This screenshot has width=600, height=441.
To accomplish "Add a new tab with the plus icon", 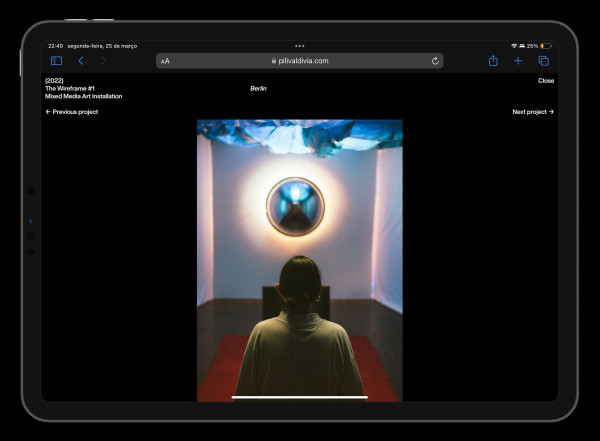I will pos(518,61).
